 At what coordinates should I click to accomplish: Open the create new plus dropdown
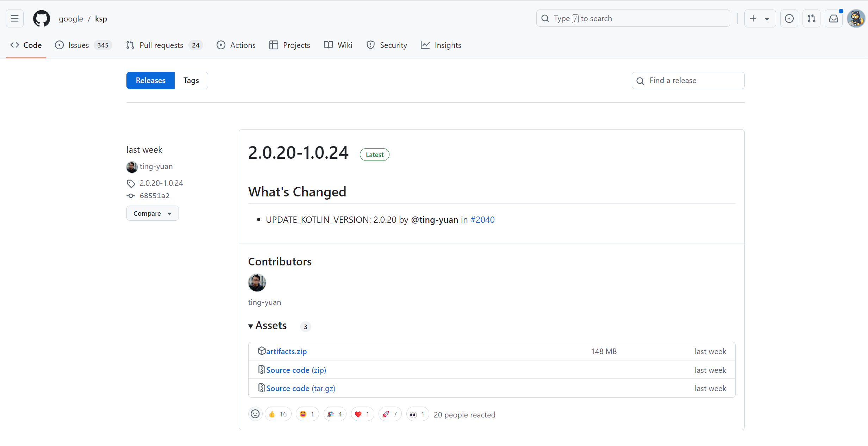coord(760,18)
